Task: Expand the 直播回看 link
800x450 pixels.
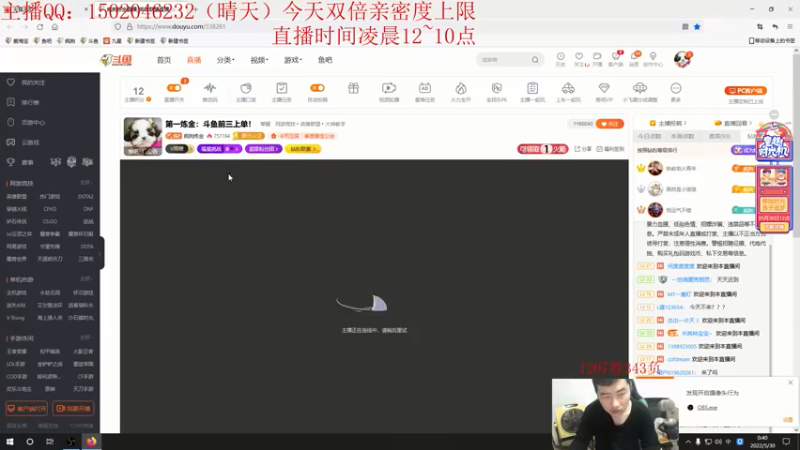Action: coord(733,123)
